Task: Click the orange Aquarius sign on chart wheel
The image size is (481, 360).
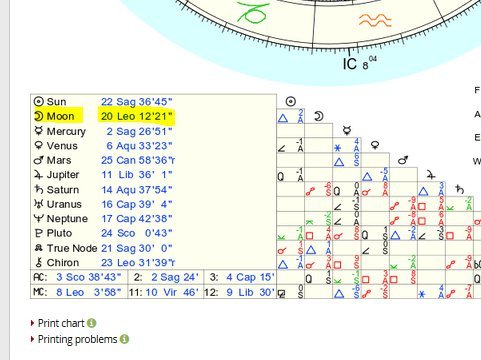Action: pyautogui.click(x=375, y=20)
